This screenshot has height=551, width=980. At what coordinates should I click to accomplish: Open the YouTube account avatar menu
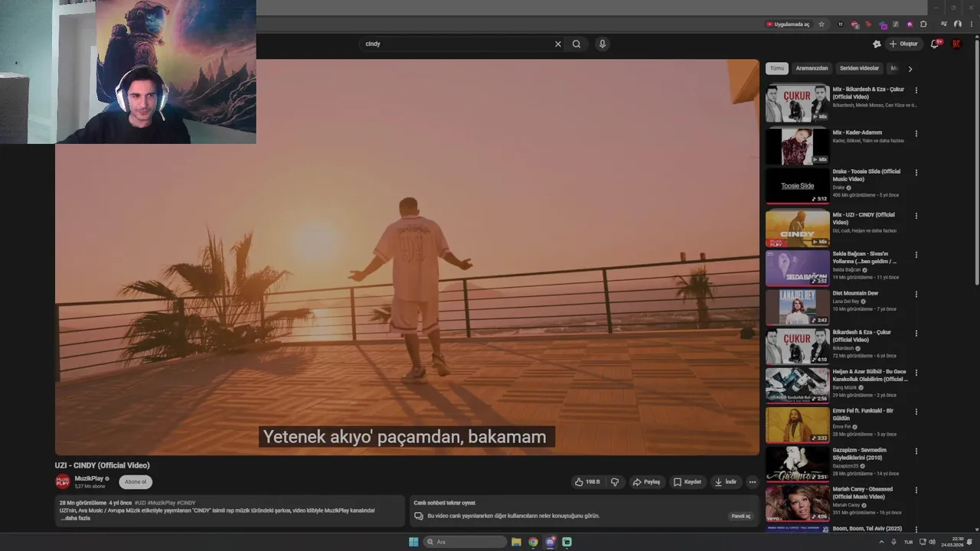tap(956, 44)
